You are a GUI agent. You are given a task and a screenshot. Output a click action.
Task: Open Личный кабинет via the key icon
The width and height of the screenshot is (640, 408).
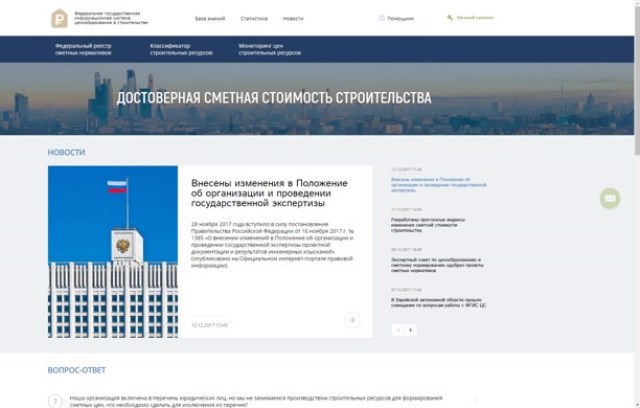[449, 18]
